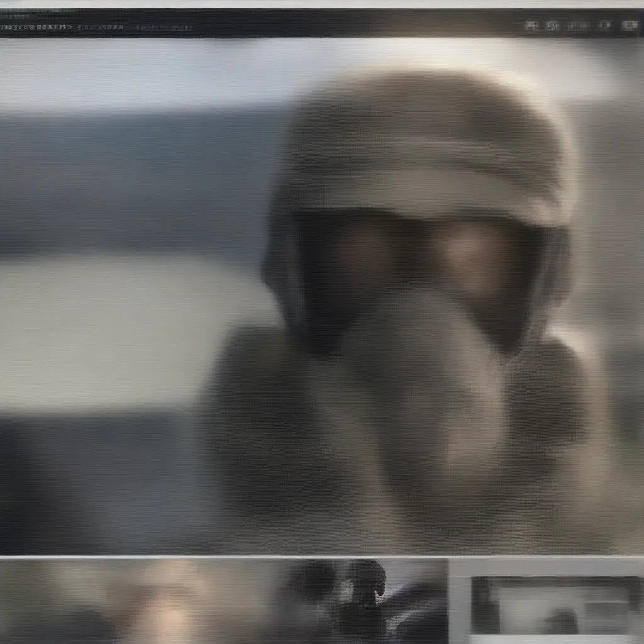The height and width of the screenshot is (644, 644).
Task: Click the middle icon in the top-right toolbar group
Action: pos(577,26)
